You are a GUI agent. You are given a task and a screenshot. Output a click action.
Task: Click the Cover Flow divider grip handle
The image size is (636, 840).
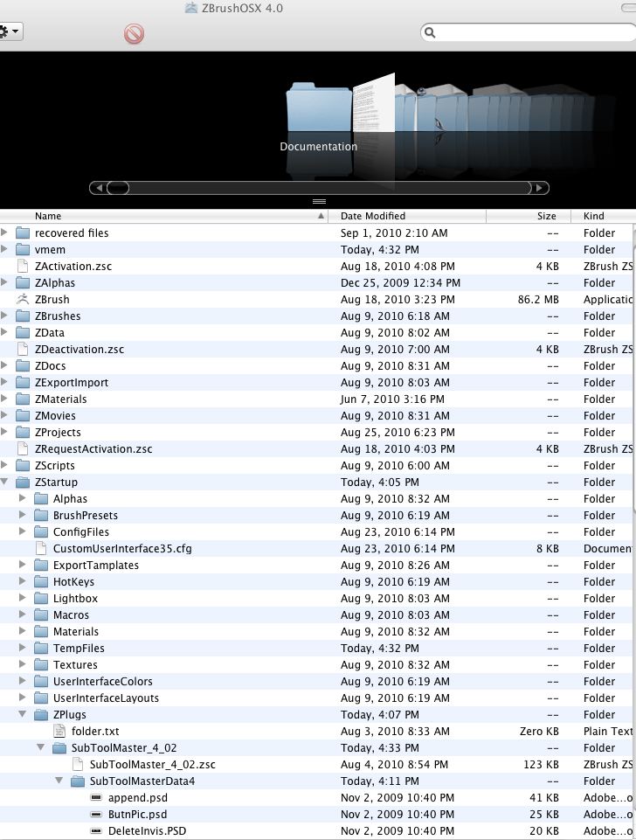point(319,201)
